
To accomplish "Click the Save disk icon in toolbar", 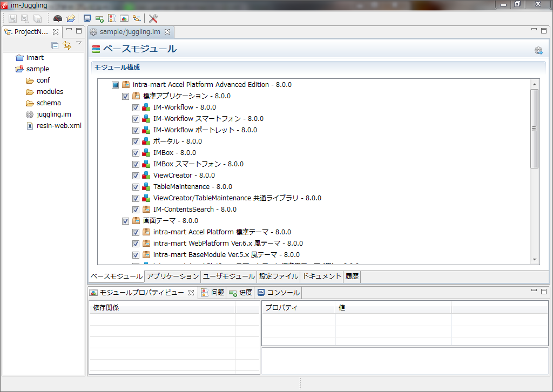I will click(13, 18).
